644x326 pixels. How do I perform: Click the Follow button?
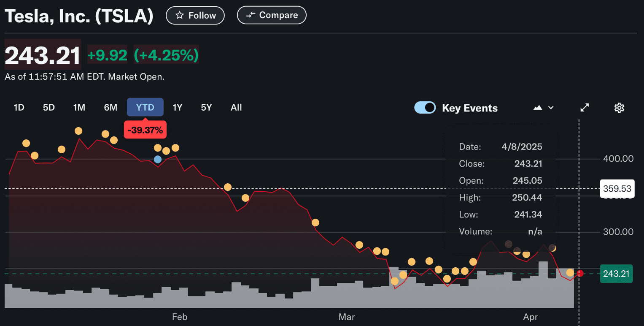click(x=195, y=16)
